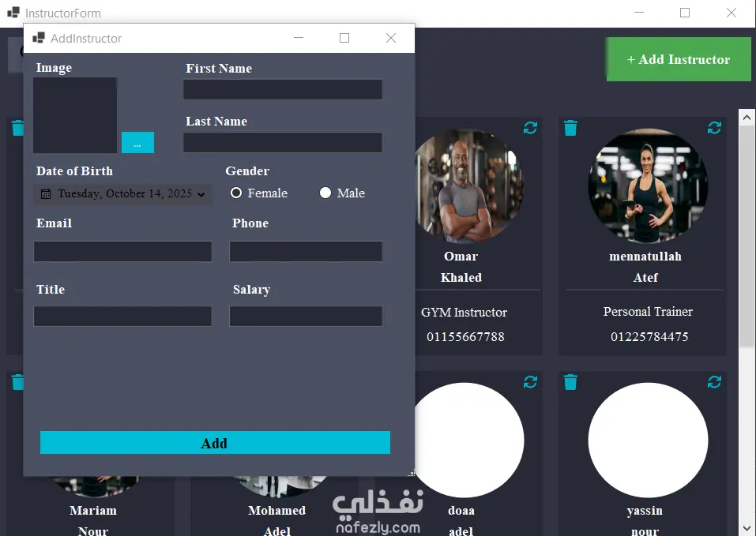Click the 'Mariam' name text
The height and width of the screenshot is (536, 756).
click(x=93, y=511)
